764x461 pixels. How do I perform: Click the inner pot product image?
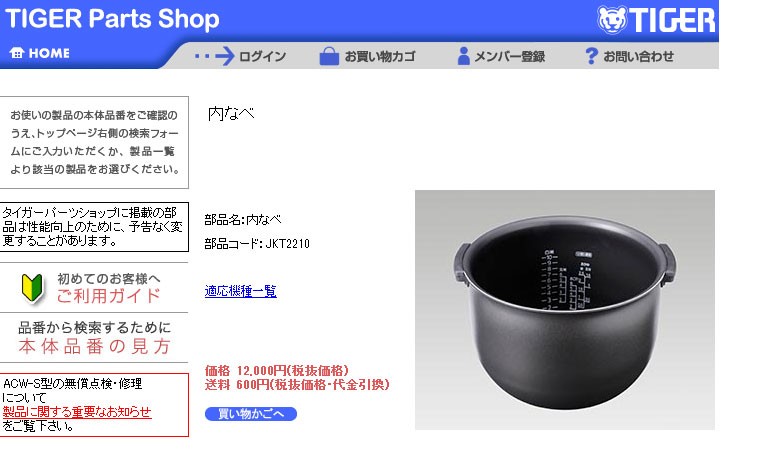565,310
